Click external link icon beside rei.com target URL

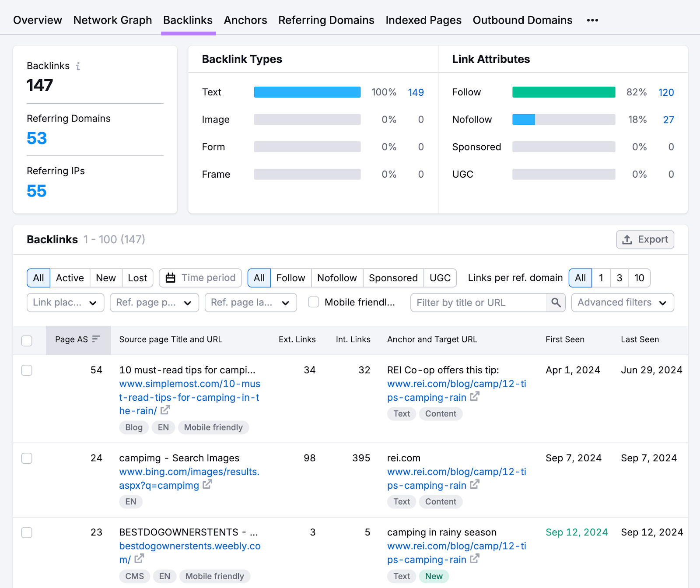pyautogui.click(x=475, y=485)
